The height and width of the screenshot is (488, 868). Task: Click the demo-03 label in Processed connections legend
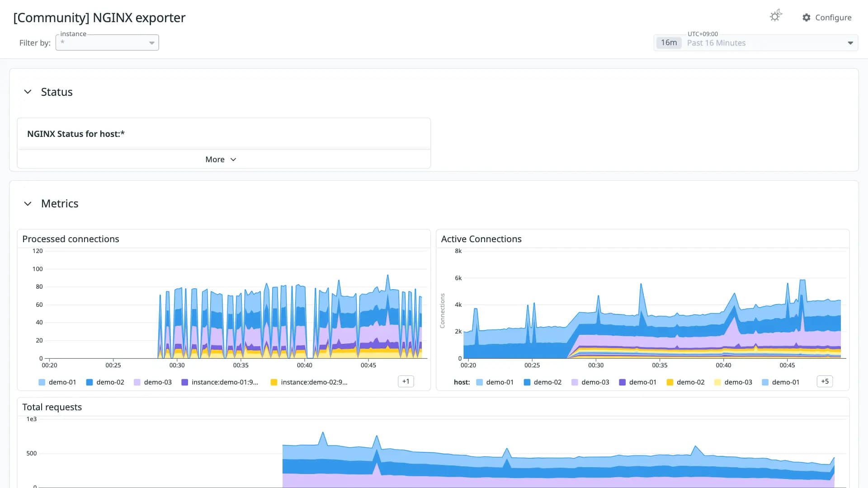[x=158, y=382]
